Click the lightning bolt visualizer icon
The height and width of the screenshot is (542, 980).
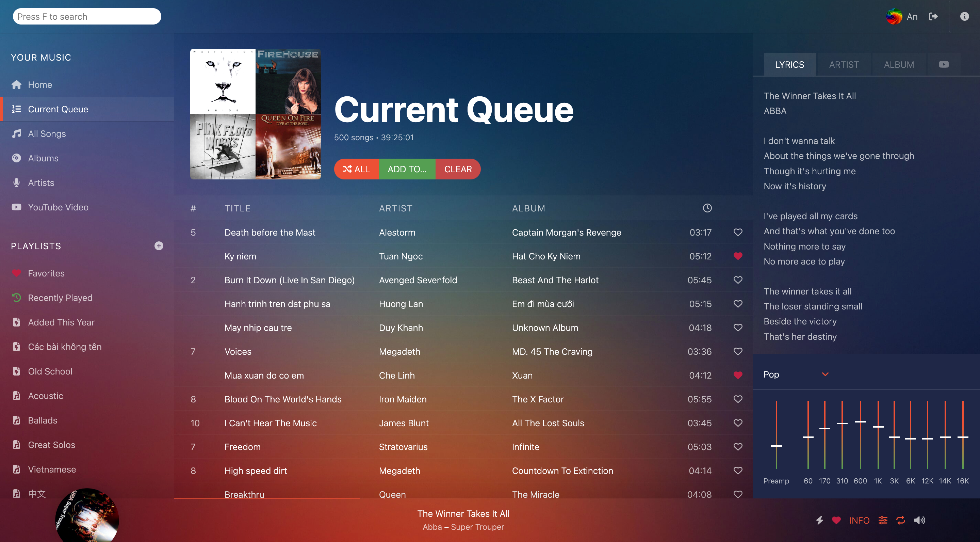pos(819,520)
